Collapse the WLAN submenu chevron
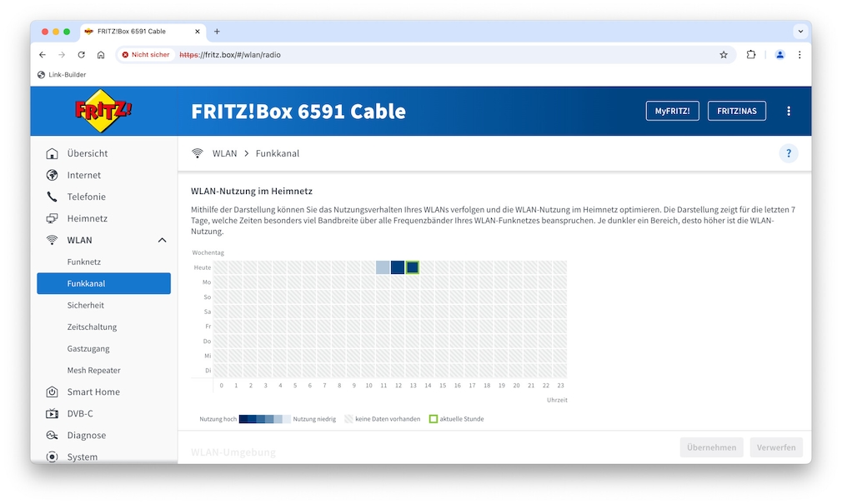The image size is (842, 504). [x=163, y=240]
